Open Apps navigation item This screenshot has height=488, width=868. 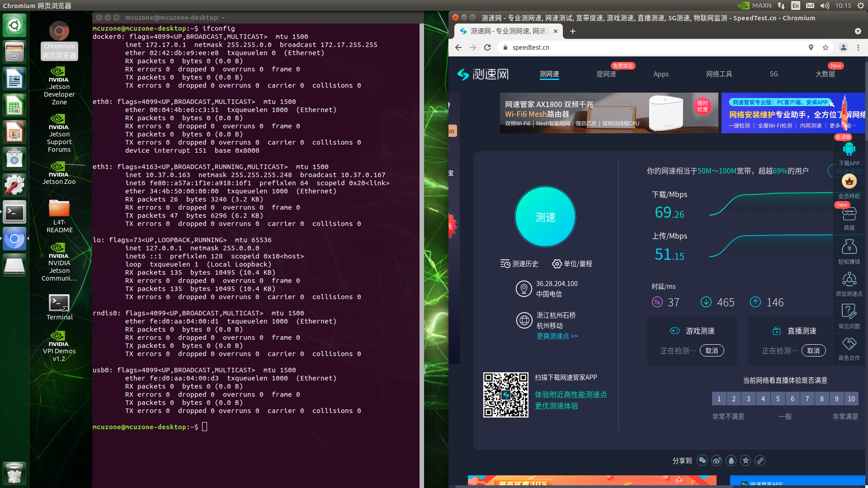point(661,74)
